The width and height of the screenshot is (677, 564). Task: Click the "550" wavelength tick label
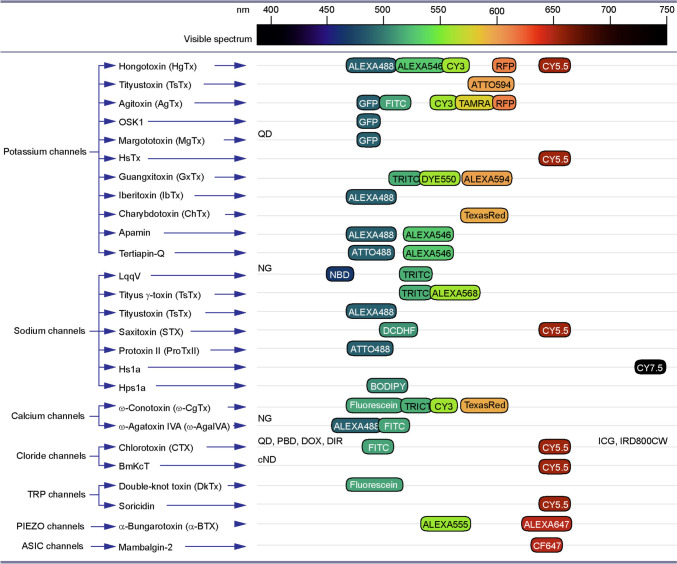[439, 10]
